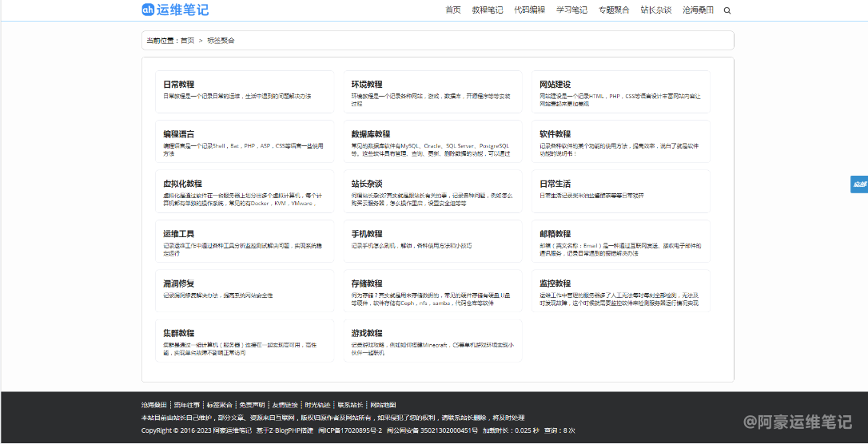Open the 监控教程 category card
The width and height of the screenshot is (868, 444).
[x=555, y=283]
